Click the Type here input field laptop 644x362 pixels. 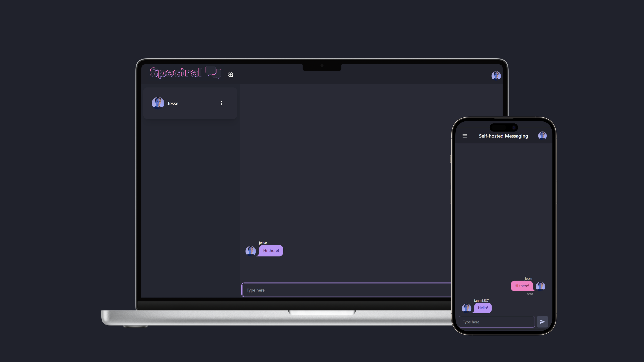pos(346,290)
